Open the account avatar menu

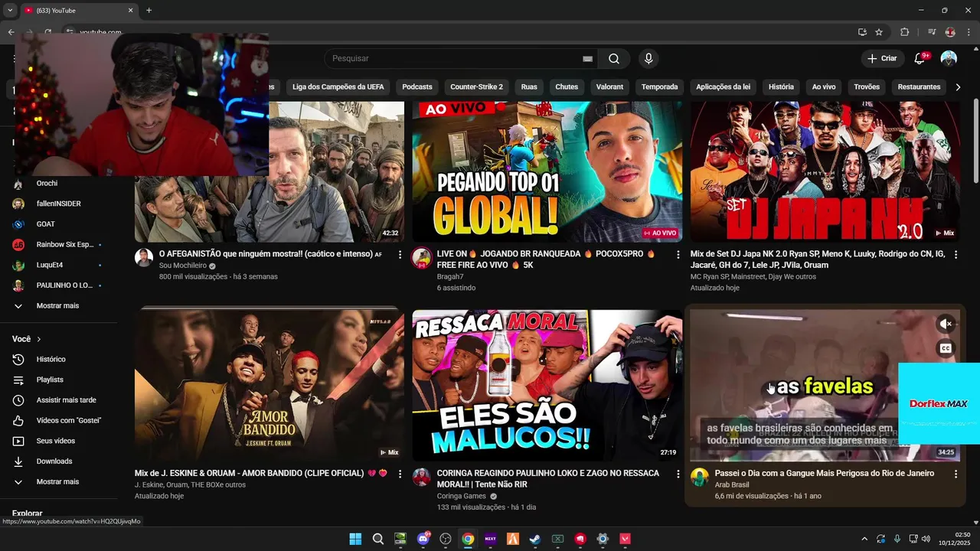coord(949,58)
